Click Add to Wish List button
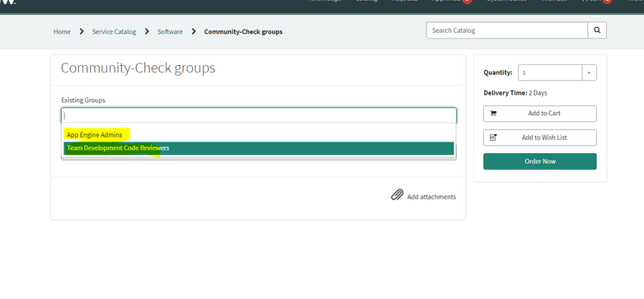Screen dimensions: 644x299 click(539, 138)
